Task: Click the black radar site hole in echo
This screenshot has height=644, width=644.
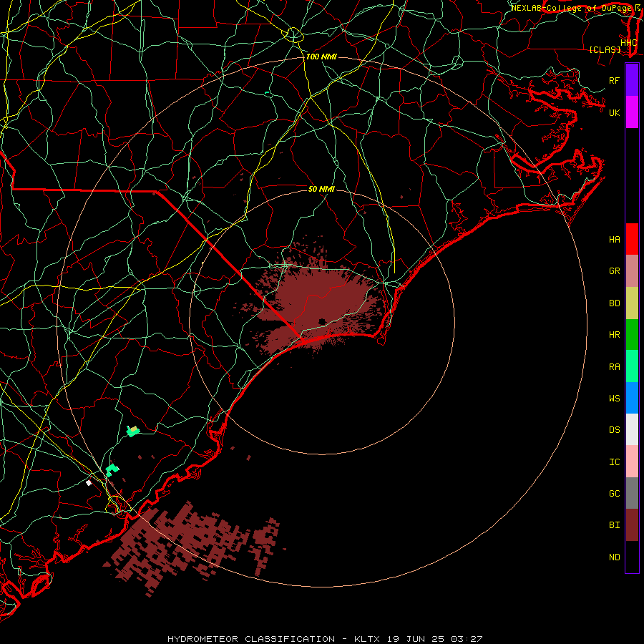Action: pyautogui.click(x=323, y=321)
